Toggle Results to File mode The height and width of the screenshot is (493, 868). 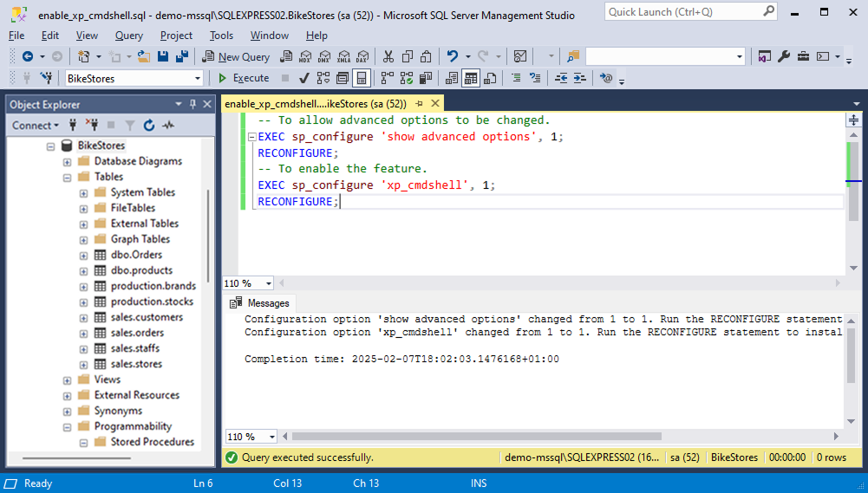tap(490, 78)
